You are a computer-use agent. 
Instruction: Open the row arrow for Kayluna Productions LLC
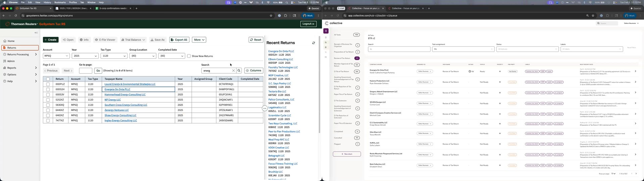click(x=635, y=82)
